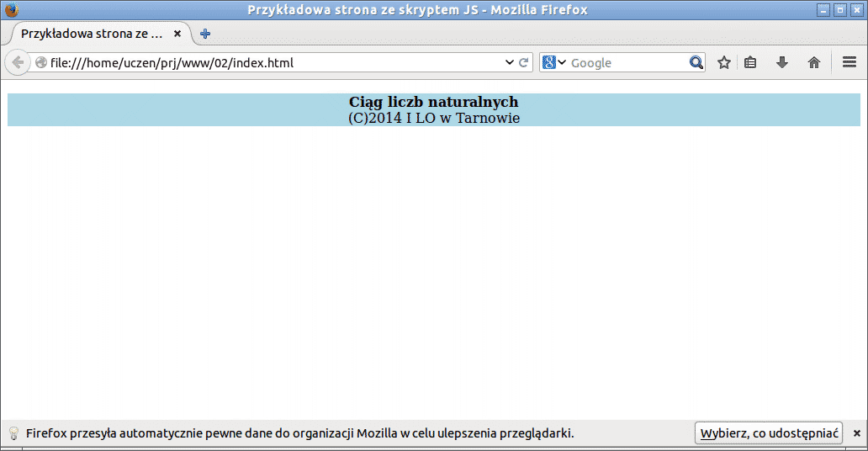Click the back navigation arrow button
Image resolution: width=868 pixels, height=451 pixels.
[18, 63]
